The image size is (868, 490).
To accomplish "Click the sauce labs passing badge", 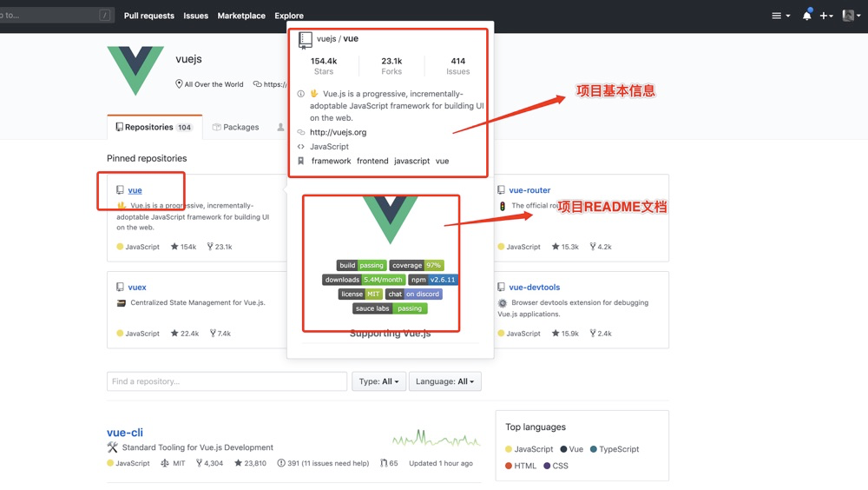I will pos(390,308).
